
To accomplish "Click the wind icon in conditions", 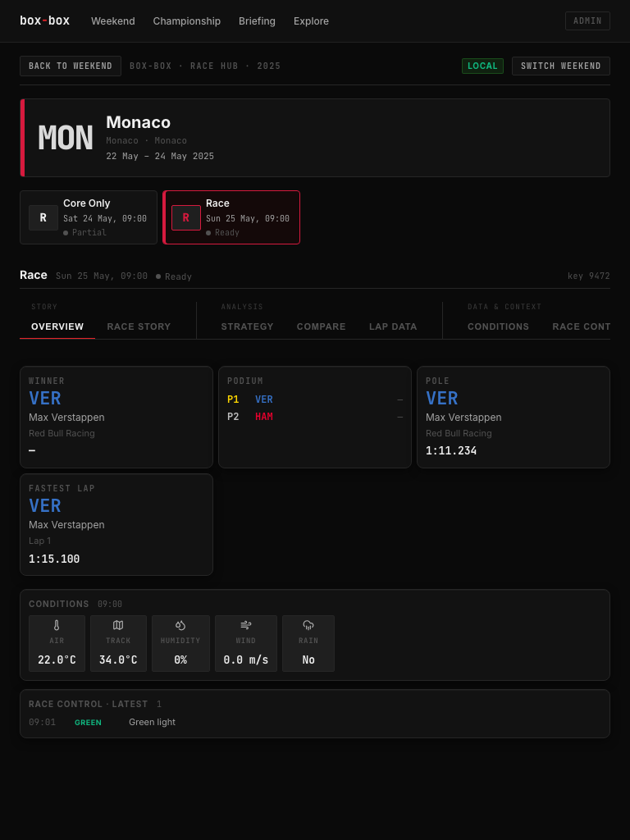I will (x=246, y=625).
